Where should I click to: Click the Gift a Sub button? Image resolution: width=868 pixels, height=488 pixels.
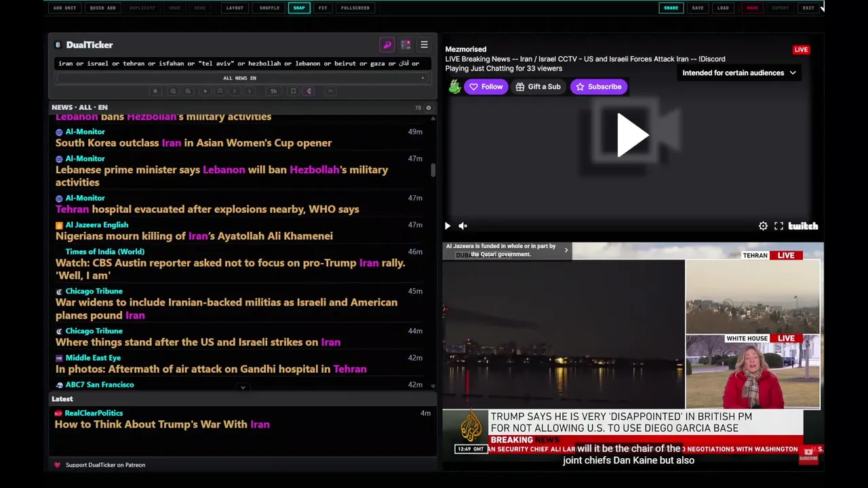point(538,87)
